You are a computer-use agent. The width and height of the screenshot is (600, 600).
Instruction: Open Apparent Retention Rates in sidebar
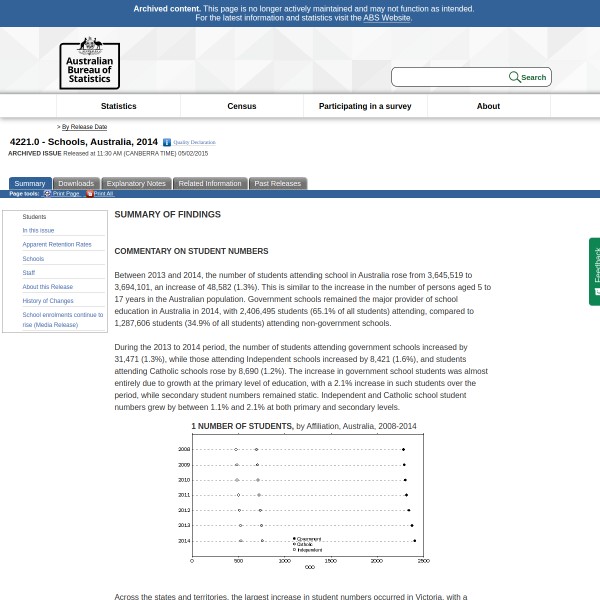(x=57, y=244)
